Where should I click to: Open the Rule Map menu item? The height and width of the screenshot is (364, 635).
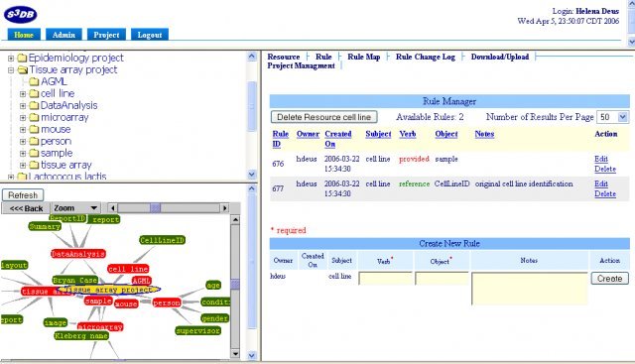pos(364,57)
